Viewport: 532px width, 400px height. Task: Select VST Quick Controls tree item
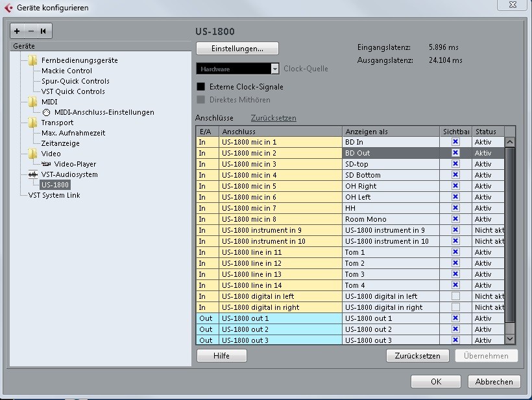73,91
